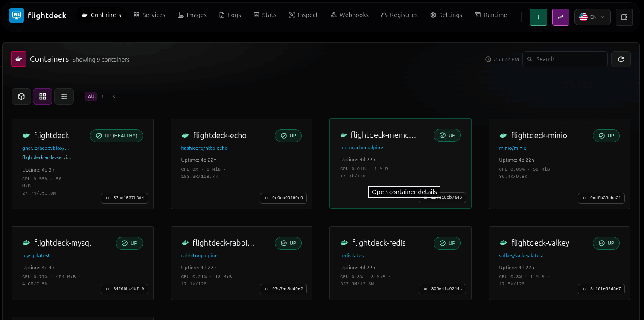This screenshot has width=644, height=320.
Task: Open the Webhooks nav tab
Action: pos(350,15)
